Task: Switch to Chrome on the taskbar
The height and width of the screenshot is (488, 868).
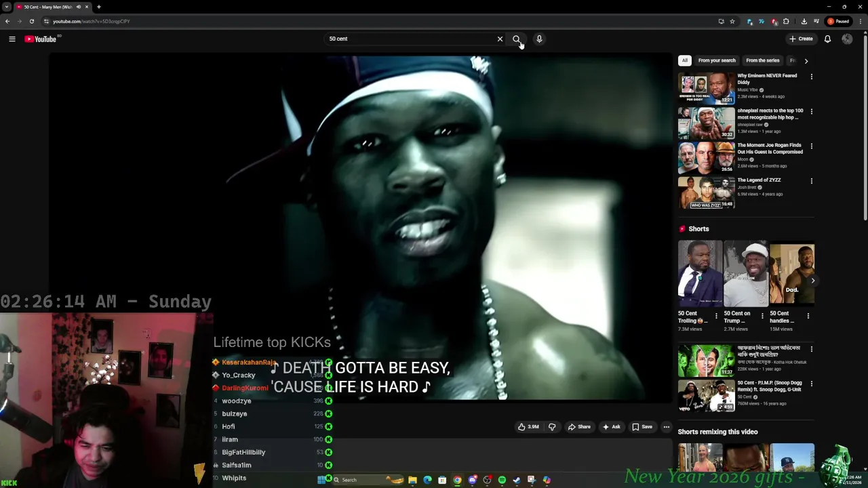Action: coord(457,480)
